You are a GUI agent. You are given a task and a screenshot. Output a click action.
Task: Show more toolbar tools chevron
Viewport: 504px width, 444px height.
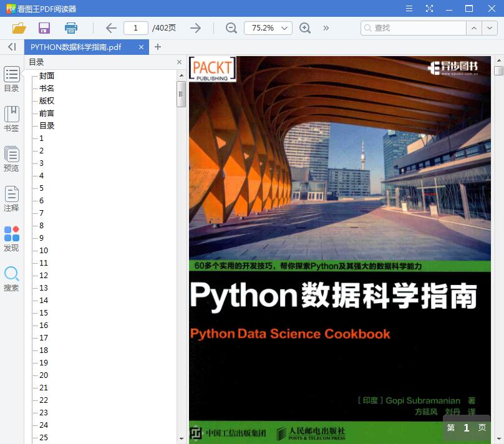coord(326,28)
